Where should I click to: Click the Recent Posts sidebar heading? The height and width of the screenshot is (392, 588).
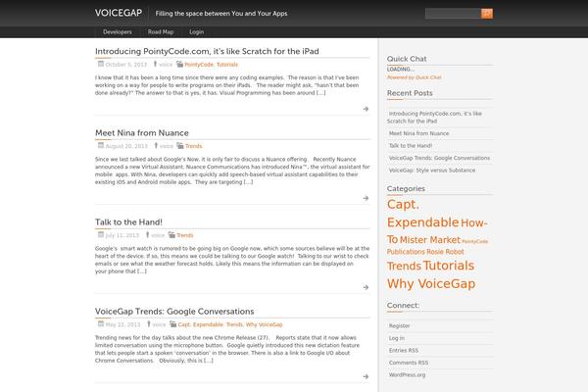(410, 93)
